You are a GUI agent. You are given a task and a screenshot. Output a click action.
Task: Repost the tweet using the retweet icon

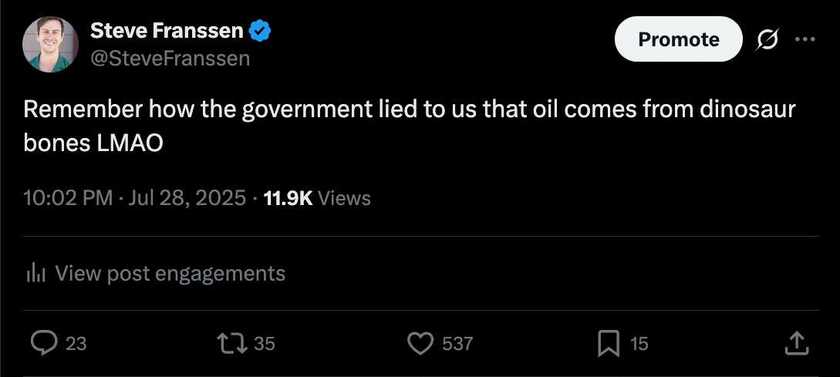click(231, 343)
